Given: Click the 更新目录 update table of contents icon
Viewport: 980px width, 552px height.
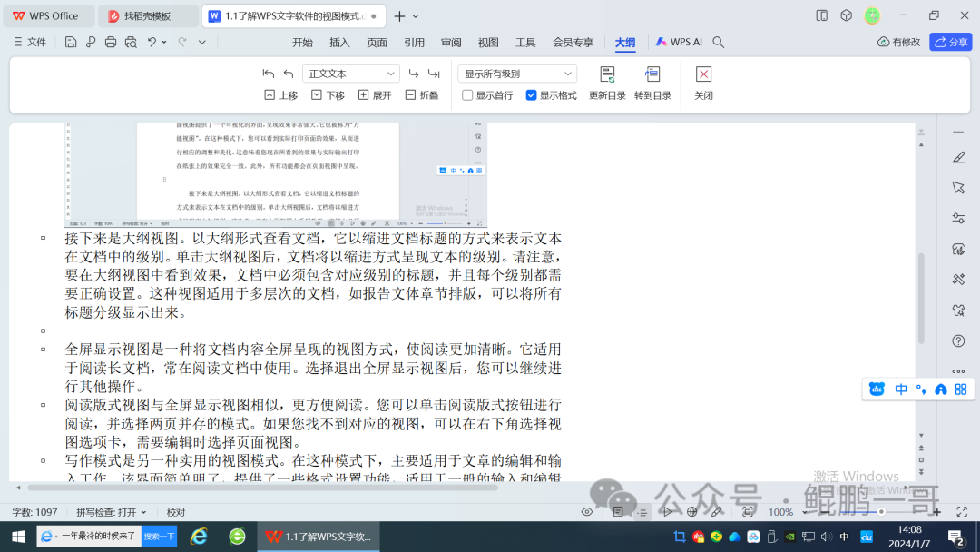Looking at the screenshot, I should pyautogui.click(x=607, y=74).
